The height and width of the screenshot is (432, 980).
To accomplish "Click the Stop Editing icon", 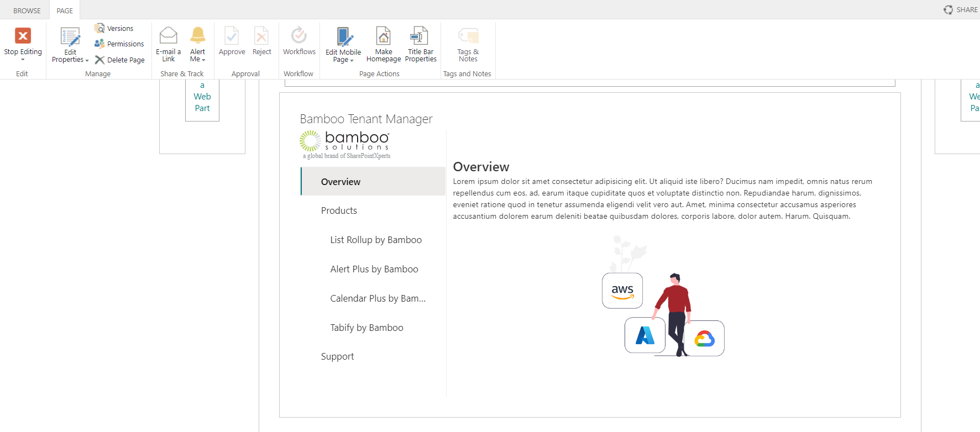I will click(23, 36).
